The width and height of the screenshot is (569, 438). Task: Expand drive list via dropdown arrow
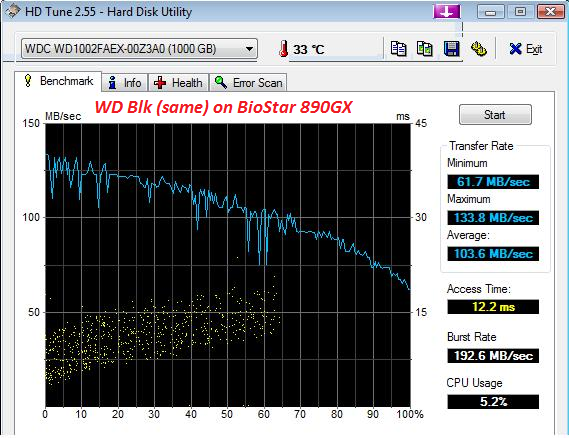249,49
